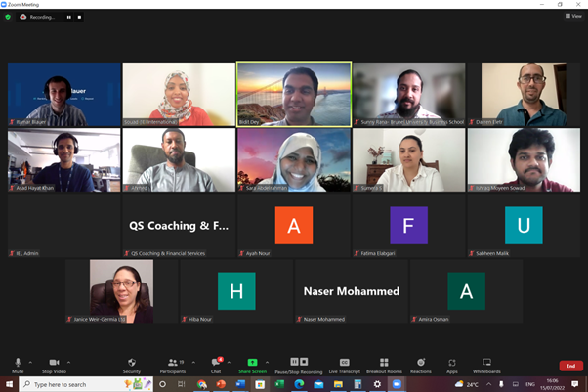Open Word from the taskbar
588x392 pixels.
pyautogui.click(x=240, y=384)
